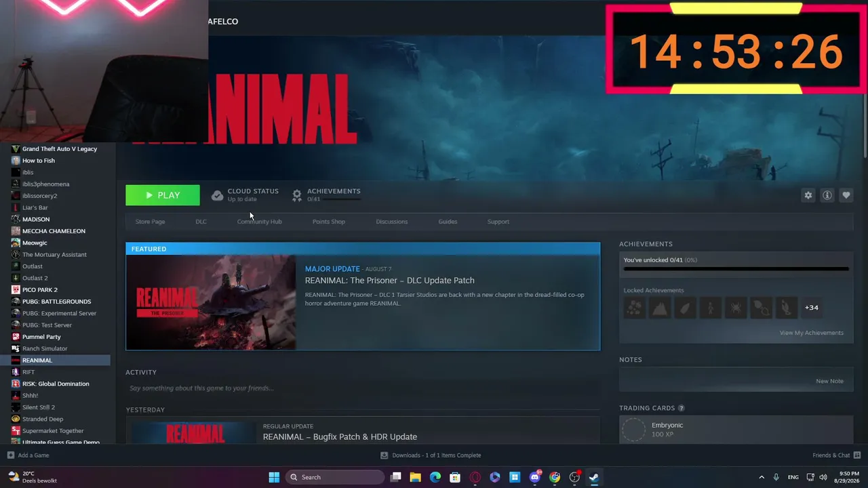868x488 pixels.
Task: Select the Meowgic game icon in library
Action: tap(16, 243)
